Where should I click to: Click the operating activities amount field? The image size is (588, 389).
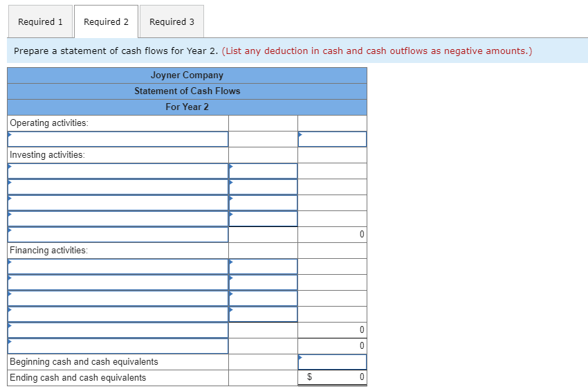[x=332, y=139]
